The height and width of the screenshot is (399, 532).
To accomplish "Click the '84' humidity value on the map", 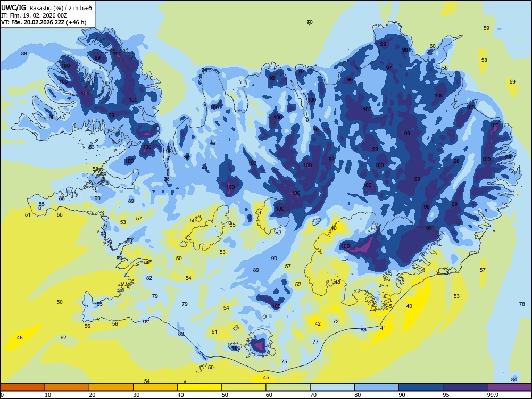I will point(514,380).
